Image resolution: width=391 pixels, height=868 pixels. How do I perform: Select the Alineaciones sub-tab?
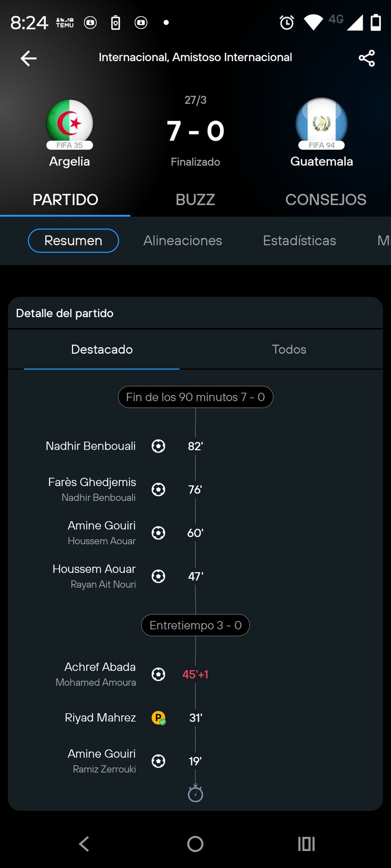click(x=182, y=241)
